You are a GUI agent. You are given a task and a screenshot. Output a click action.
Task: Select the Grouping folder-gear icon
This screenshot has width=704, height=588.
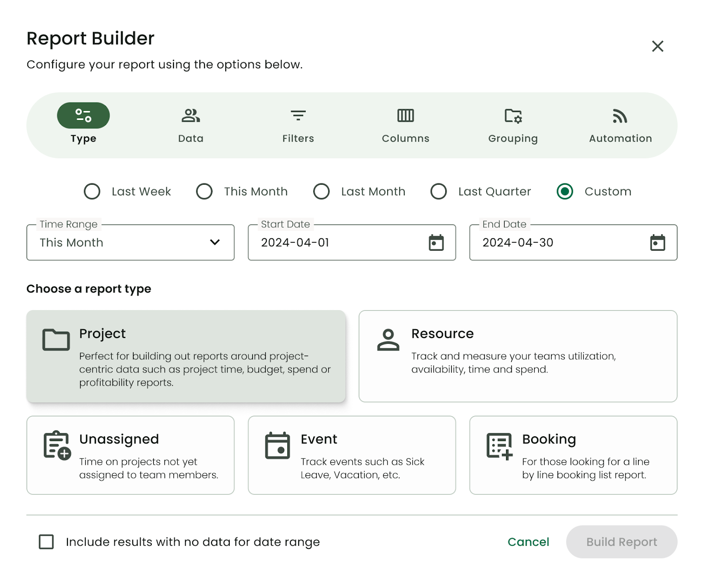pyautogui.click(x=513, y=116)
